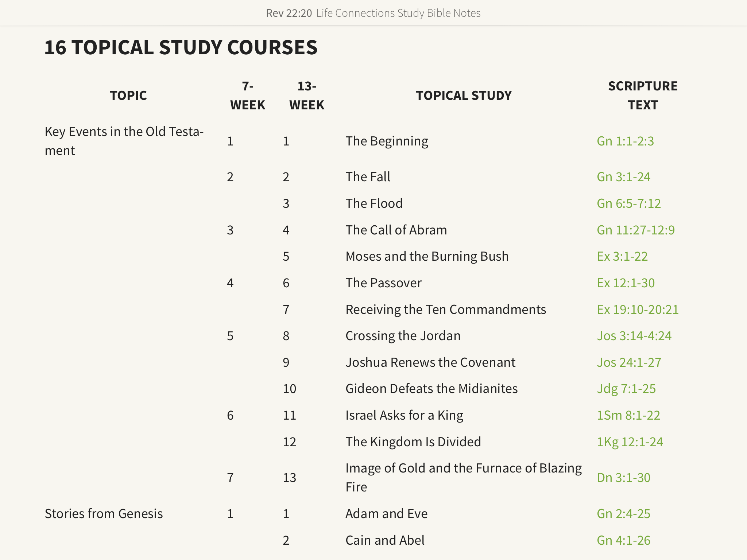Select the '7-WEEK' column header
747x560 pixels.
[247, 96]
